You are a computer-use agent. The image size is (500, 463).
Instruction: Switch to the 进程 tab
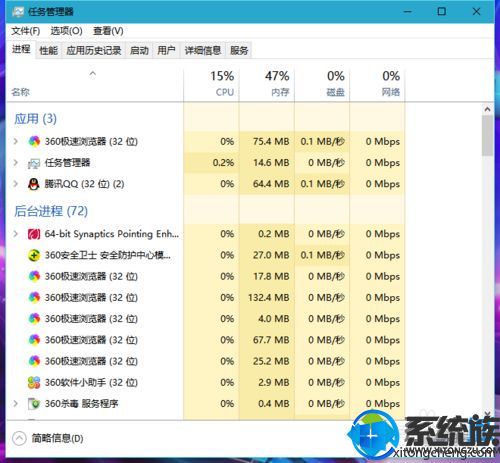coord(21,50)
